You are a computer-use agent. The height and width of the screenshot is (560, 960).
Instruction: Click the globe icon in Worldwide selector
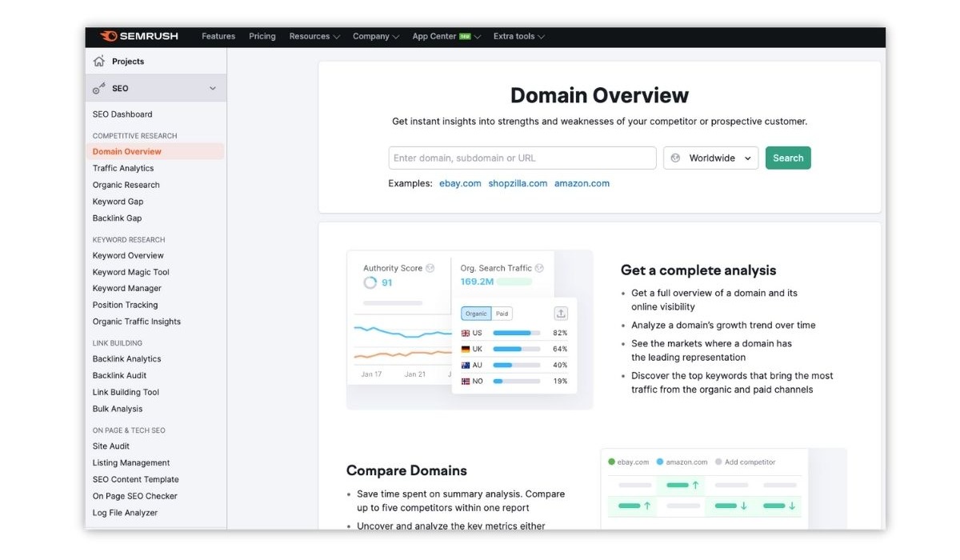pos(675,158)
